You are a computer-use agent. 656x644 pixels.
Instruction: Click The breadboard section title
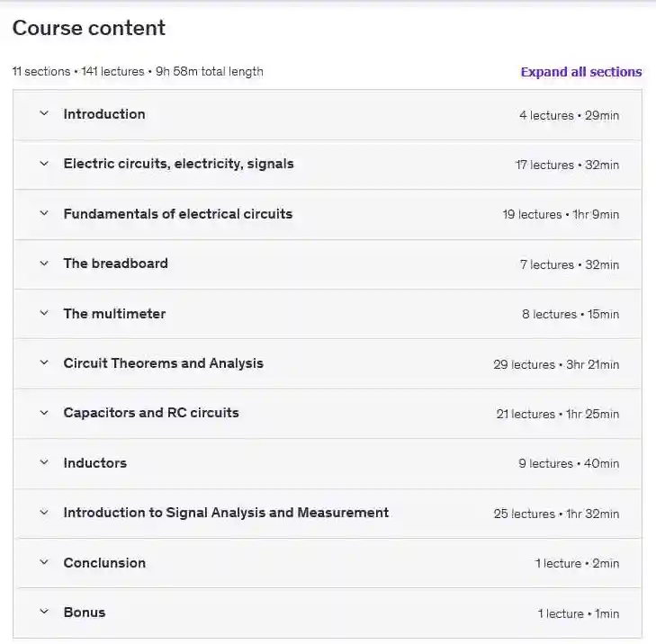(115, 264)
